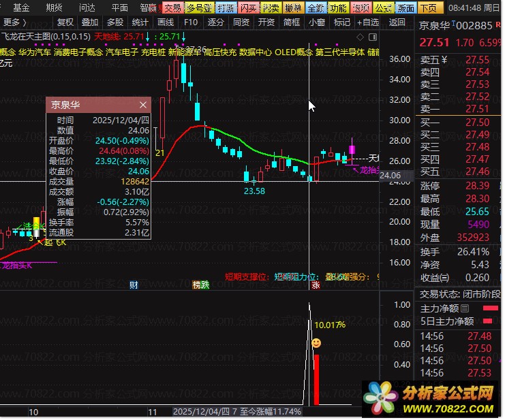Click the 23.58 low price label on chart
The width and height of the screenshot is (505, 420).
254,191
